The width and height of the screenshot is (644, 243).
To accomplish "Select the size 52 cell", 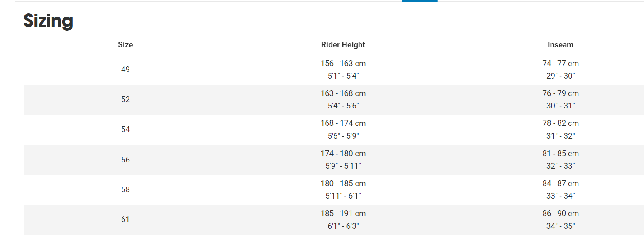I will click(125, 100).
